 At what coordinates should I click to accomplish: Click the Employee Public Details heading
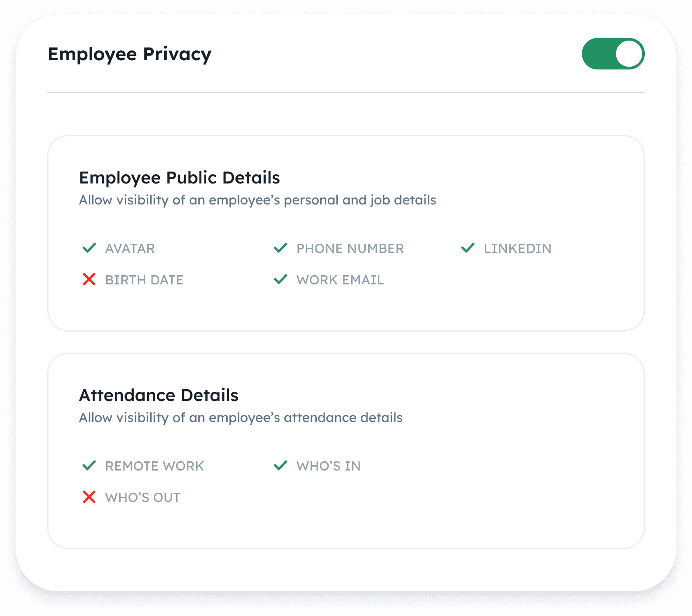180,178
